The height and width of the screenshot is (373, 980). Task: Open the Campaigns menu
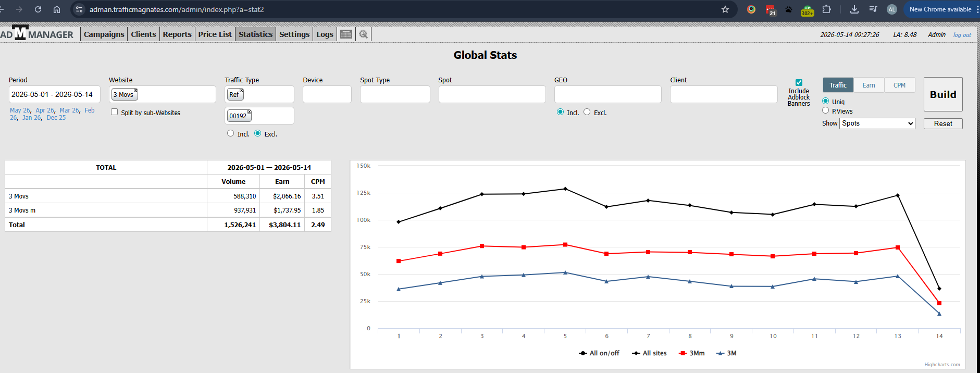tap(104, 34)
